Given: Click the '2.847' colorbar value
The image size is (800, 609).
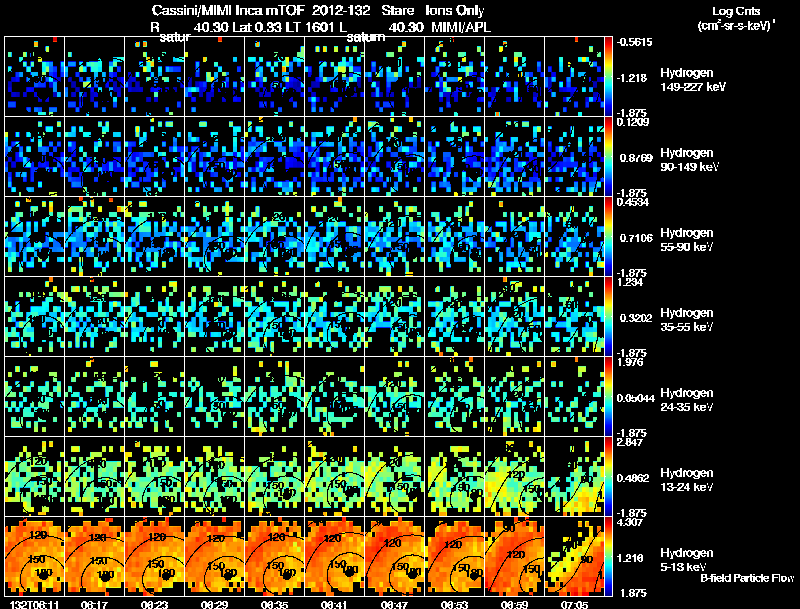Looking at the screenshot, I should tap(630, 443).
